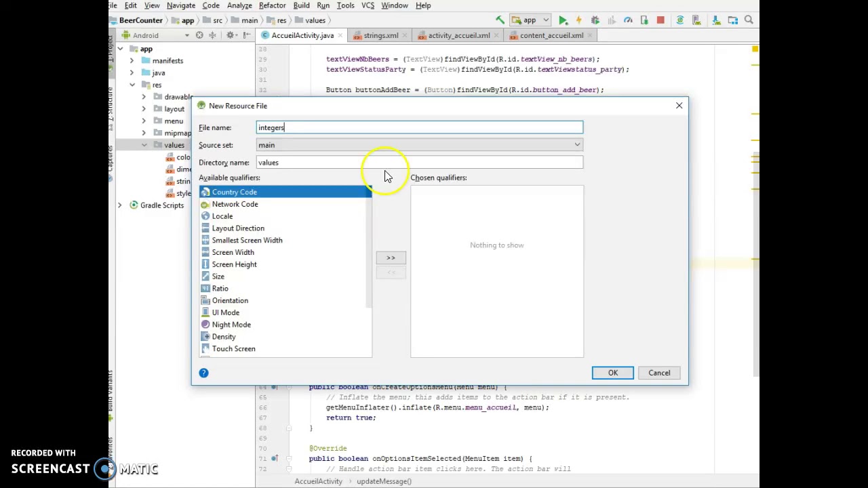The height and width of the screenshot is (488, 868).
Task: Click in the Directory name field
Action: pos(420,163)
